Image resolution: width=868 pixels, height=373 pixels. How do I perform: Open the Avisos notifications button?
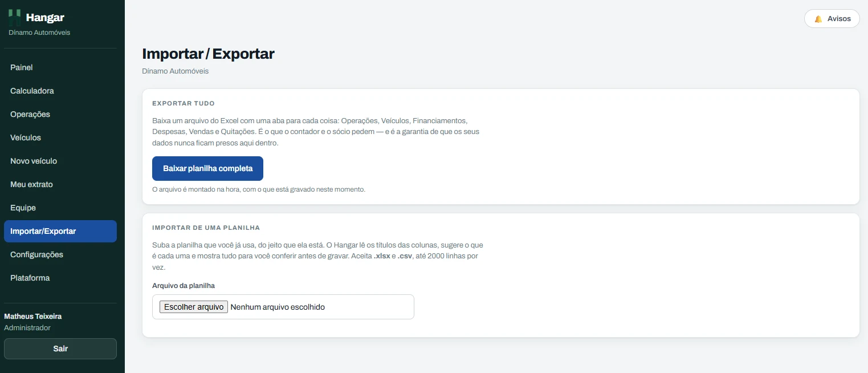pyautogui.click(x=832, y=19)
